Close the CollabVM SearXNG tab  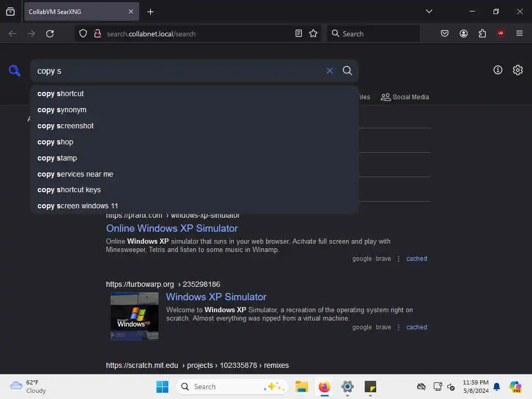click(x=131, y=11)
